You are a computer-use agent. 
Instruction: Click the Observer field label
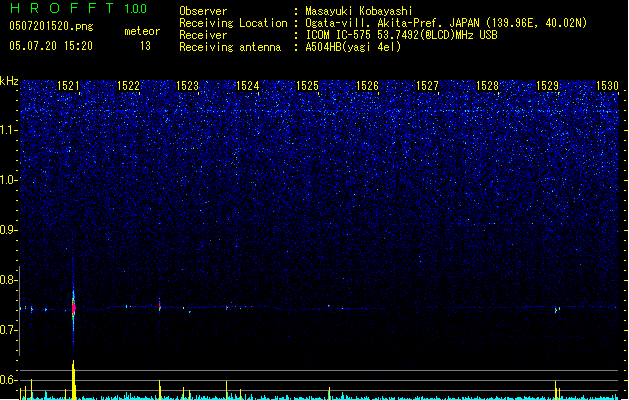(x=203, y=11)
